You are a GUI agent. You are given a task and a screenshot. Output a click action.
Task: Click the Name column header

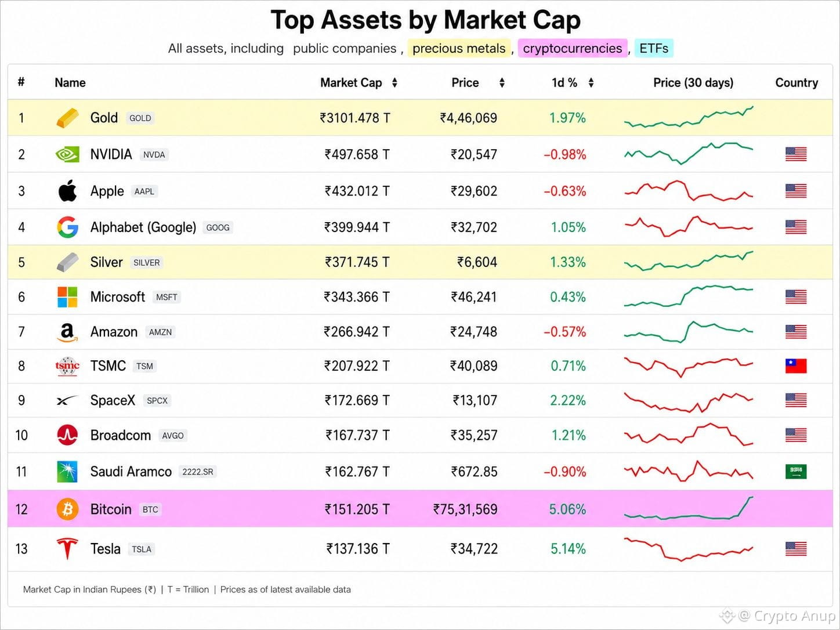click(70, 83)
